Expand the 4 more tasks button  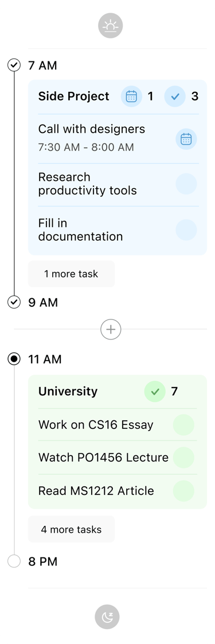coord(72,529)
